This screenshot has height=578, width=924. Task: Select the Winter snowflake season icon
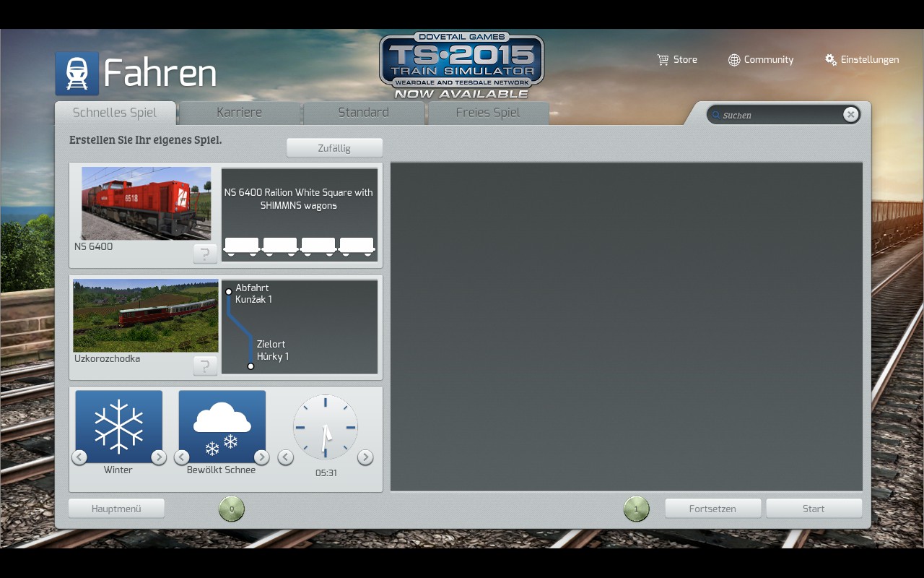[119, 426]
